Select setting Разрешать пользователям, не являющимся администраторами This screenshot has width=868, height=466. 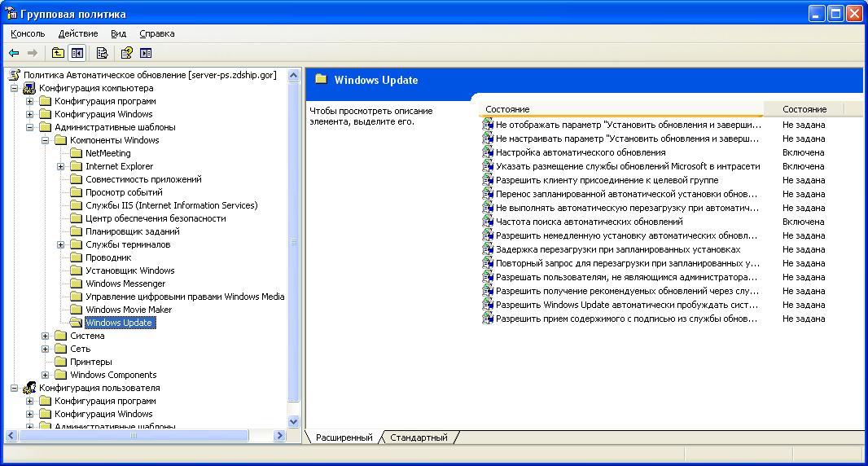[x=626, y=277]
